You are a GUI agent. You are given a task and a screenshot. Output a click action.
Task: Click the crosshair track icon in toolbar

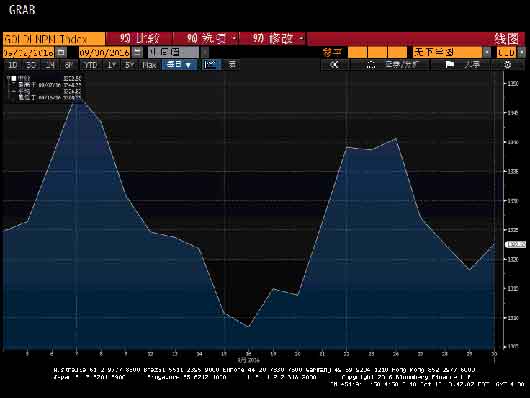point(371,65)
